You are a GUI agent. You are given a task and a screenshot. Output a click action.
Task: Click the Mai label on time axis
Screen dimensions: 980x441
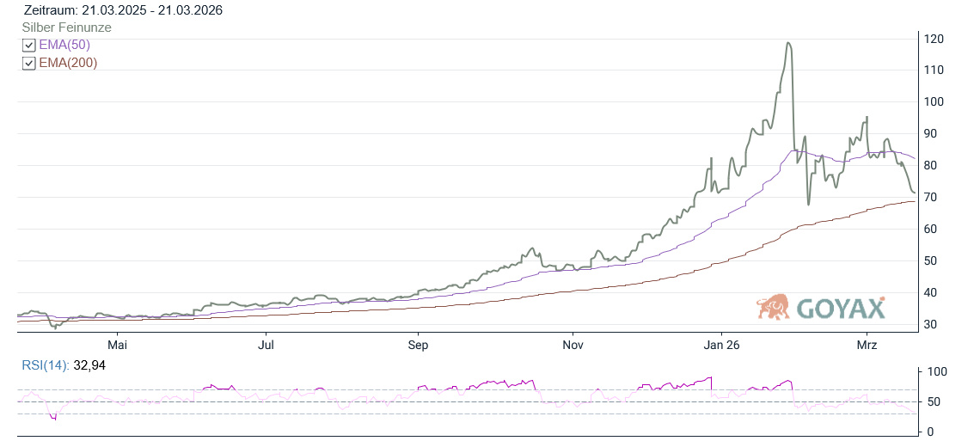[x=117, y=345]
